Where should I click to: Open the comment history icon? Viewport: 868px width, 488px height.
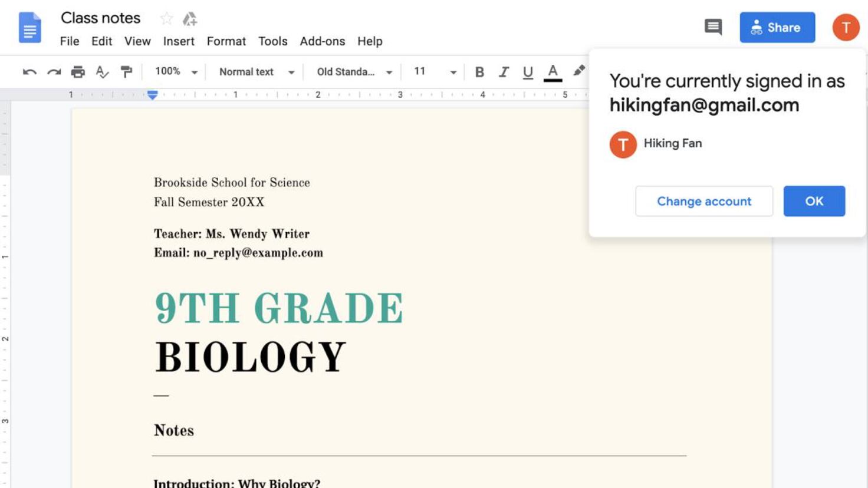713,27
